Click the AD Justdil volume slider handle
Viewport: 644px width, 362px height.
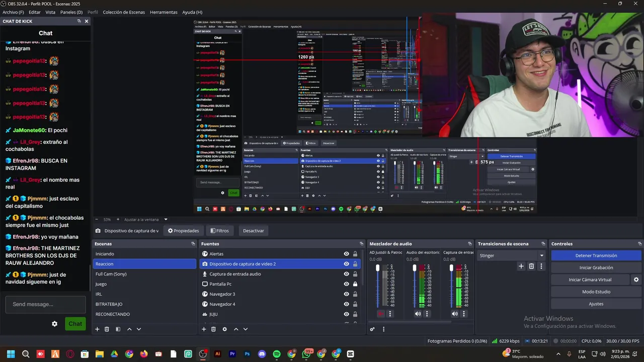(x=378, y=268)
